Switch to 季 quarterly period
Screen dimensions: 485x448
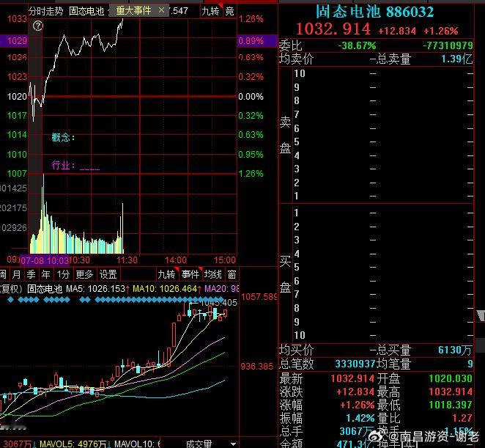[x=31, y=274]
